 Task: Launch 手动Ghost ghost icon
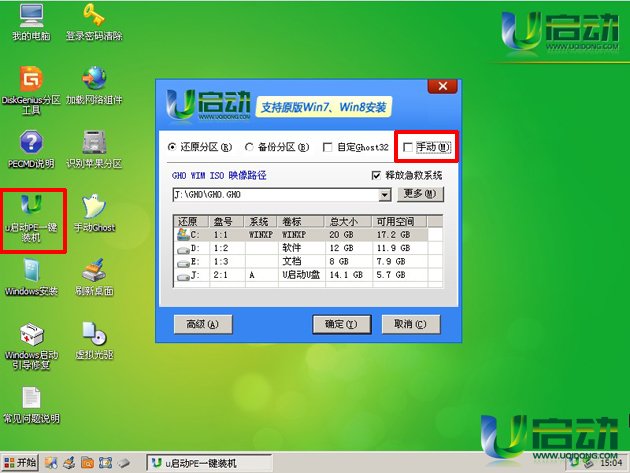pos(94,213)
